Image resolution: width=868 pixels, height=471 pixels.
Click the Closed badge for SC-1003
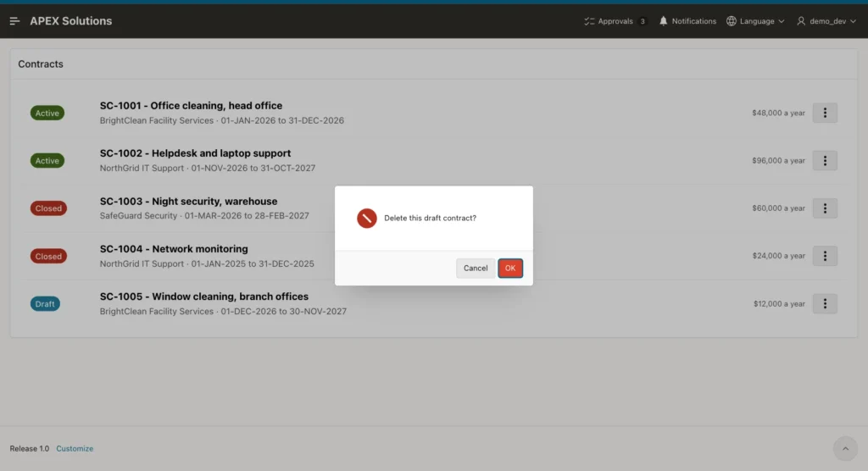click(48, 208)
